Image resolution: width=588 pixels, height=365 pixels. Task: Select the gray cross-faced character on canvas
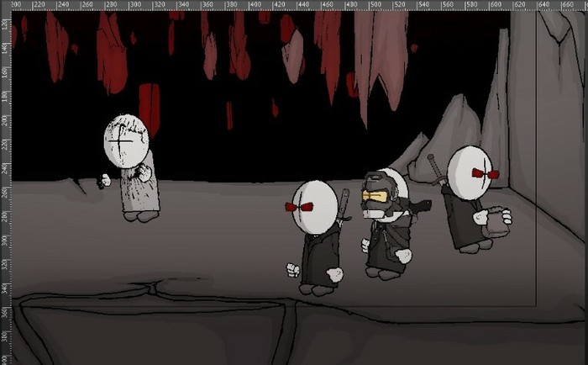[129, 168]
